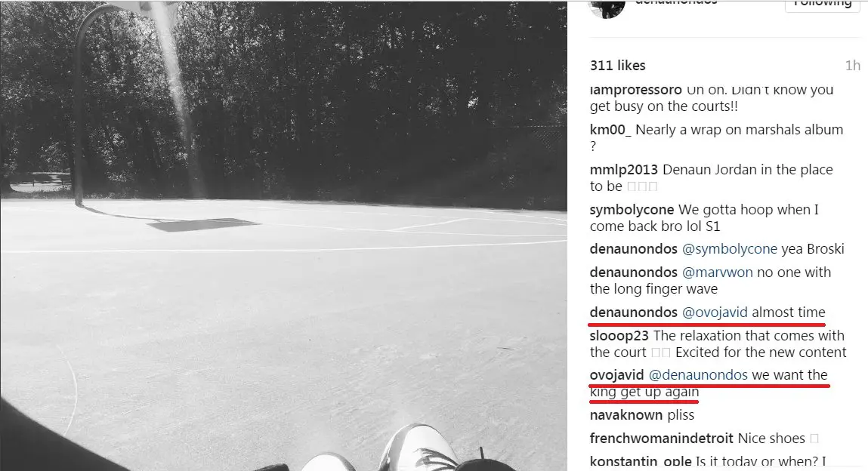Open the black-and-white basketball court photo
The width and height of the screenshot is (868, 471).
pos(283,235)
